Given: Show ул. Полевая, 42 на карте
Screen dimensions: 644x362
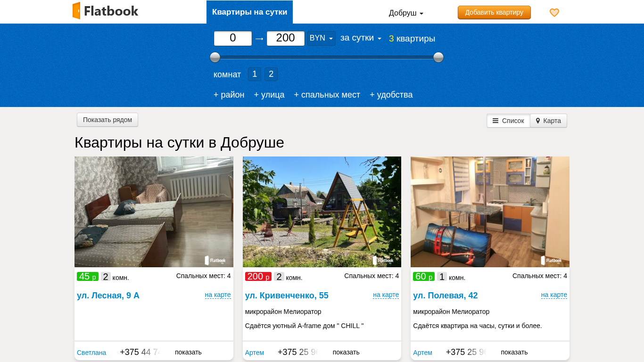Looking at the screenshot, I should [x=554, y=295].
